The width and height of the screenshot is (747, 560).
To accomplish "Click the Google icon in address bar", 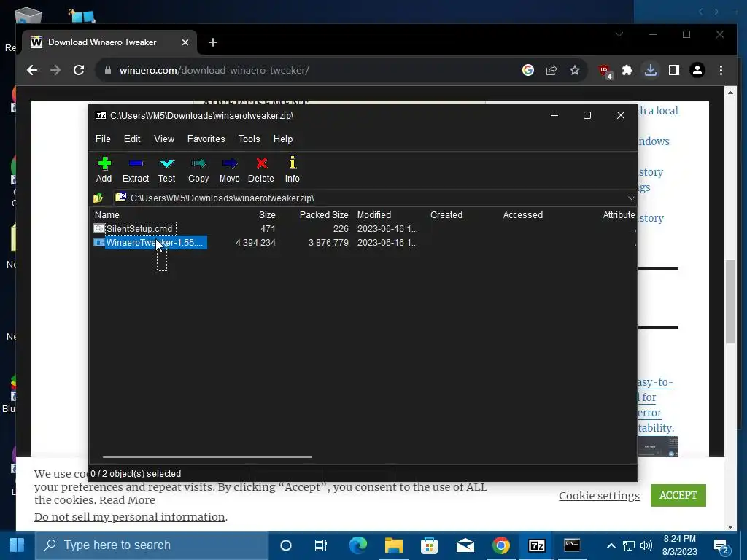I will click(x=528, y=71).
